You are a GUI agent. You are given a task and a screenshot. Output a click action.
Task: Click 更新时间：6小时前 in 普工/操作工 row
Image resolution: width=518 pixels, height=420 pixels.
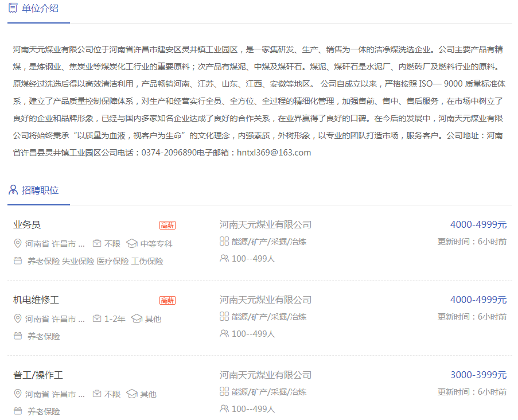(472, 392)
